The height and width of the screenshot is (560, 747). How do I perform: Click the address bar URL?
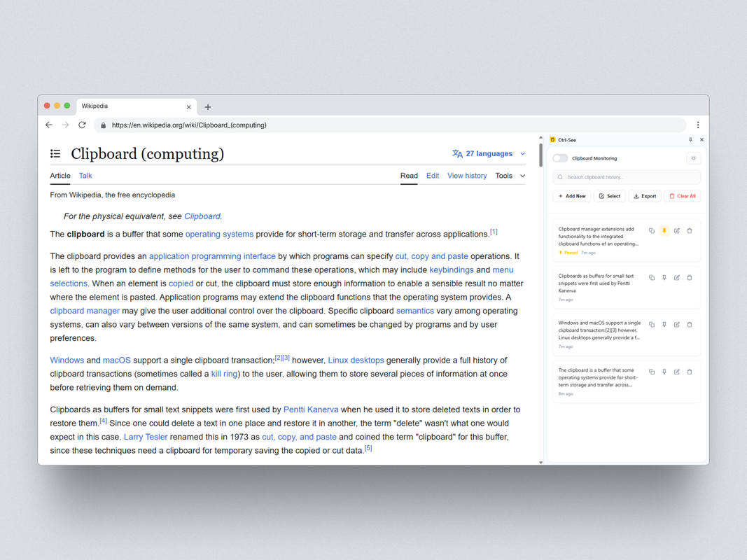tap(189, 125)
